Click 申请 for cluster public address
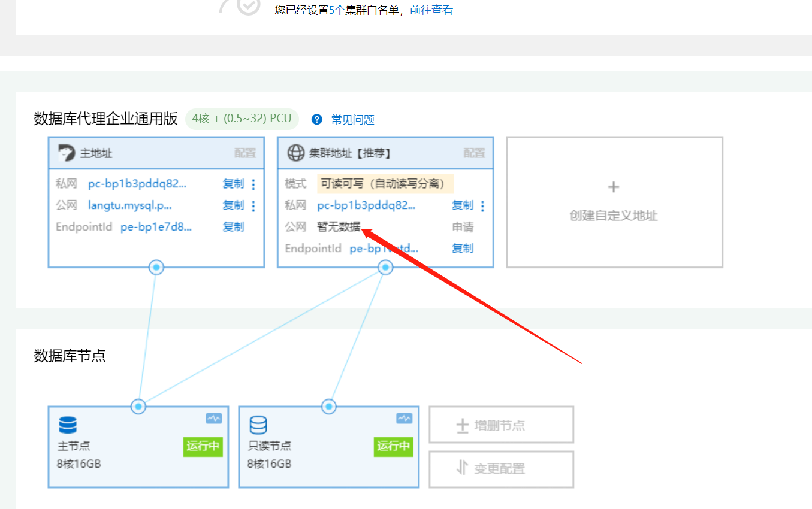This screenshot has width=812, height=509. click(462, 227)
